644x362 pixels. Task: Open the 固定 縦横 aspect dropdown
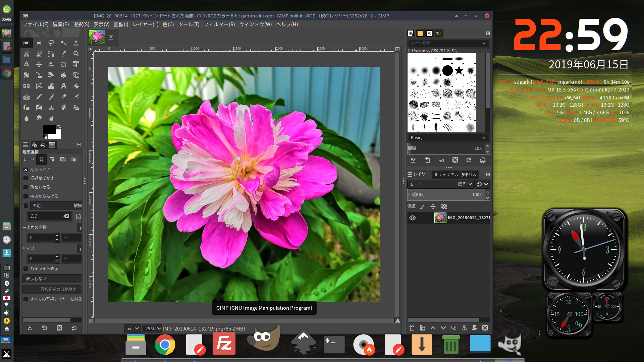point(56,205)
